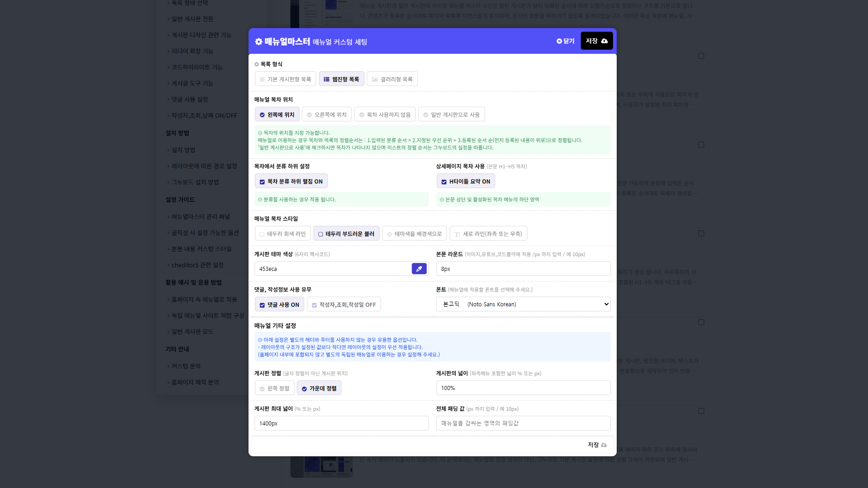The width and height of the screenshot is (868, 488).
Task: Open 설치 방법 in left sidebar menu
Action: click(x=183, y=150)
